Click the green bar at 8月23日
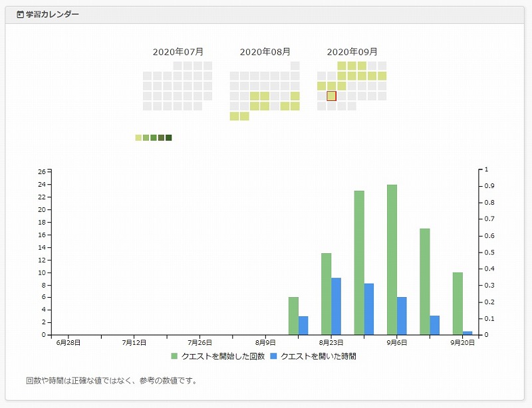532x408 pixels. (x=327, y=294)
